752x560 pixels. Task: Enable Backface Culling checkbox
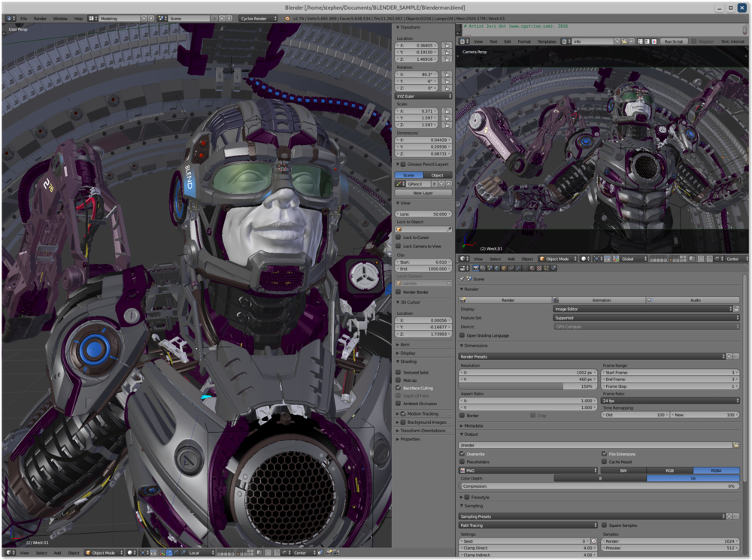(x=399, y=389)
